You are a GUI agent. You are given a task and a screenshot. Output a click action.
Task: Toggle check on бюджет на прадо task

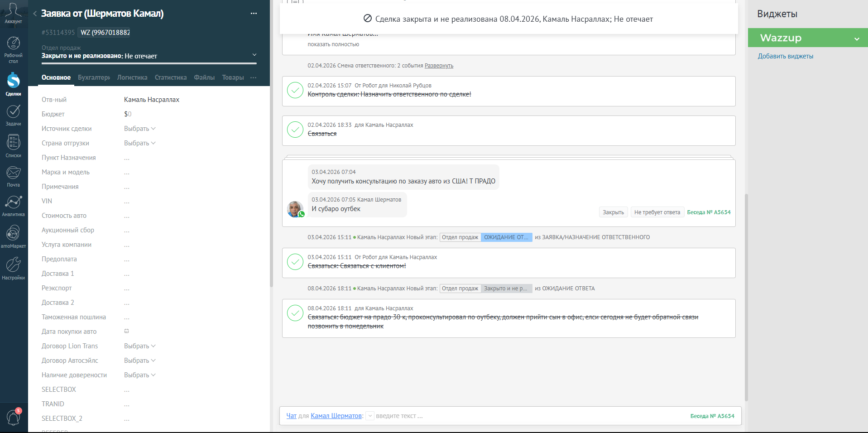pos(295,313)
